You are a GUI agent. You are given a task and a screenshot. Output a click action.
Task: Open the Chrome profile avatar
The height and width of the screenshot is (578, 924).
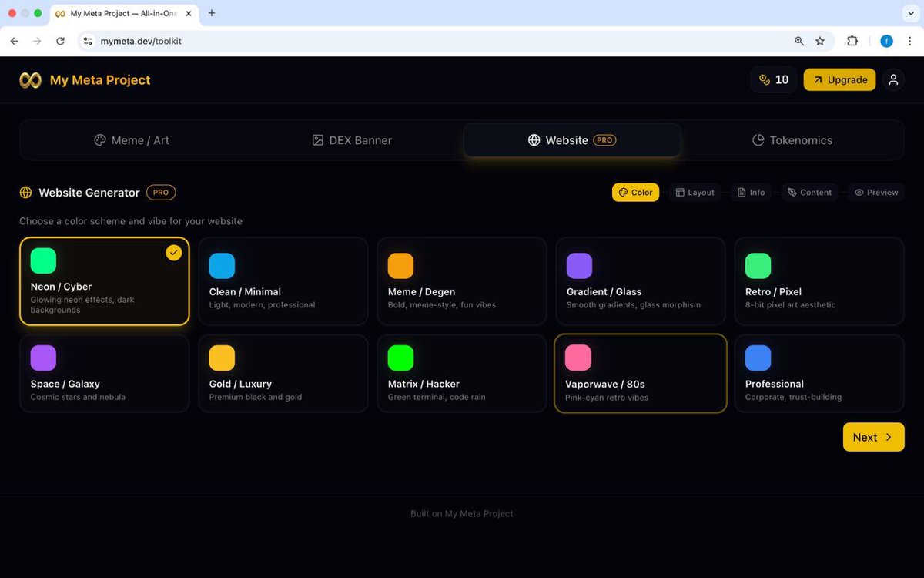(886, 41)
